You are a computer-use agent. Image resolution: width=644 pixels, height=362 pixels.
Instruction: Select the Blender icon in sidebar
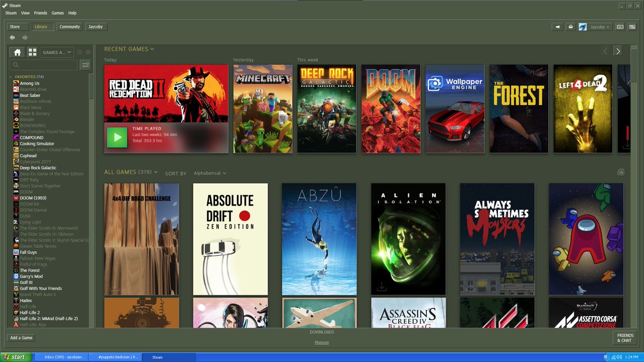[16, 120]
